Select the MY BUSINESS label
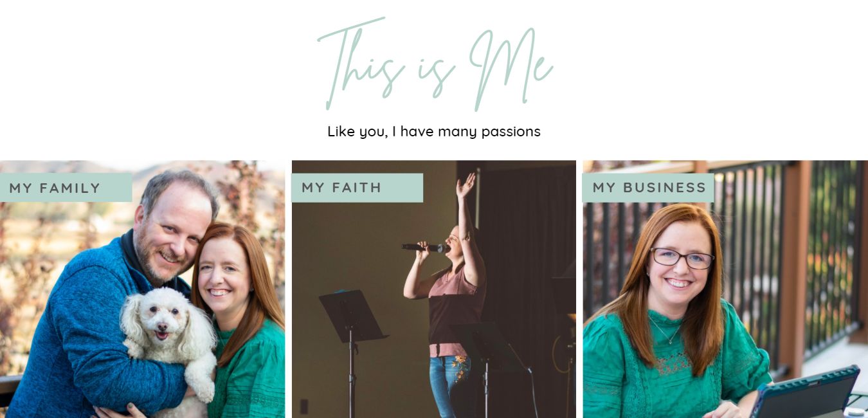 tap(649, 188)
